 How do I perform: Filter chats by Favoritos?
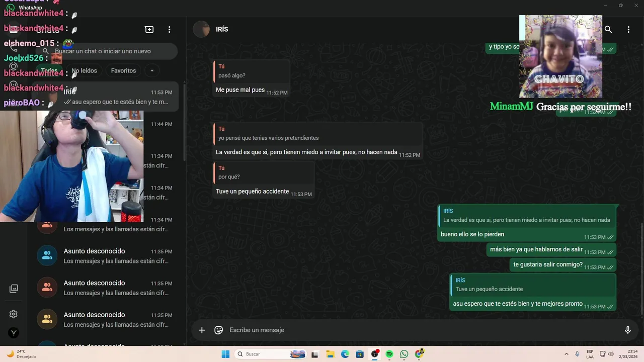[x=123, y=70]
